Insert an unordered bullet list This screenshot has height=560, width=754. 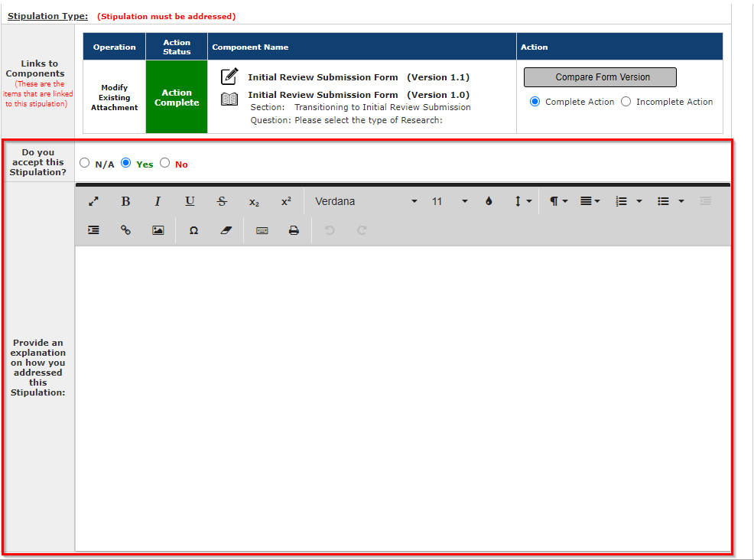point(663,201)
